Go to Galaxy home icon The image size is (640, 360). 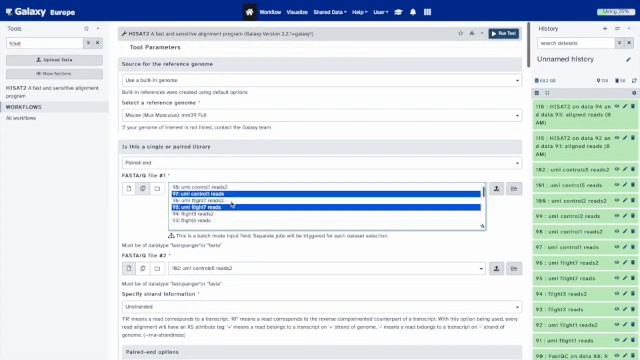click(249, 12)
